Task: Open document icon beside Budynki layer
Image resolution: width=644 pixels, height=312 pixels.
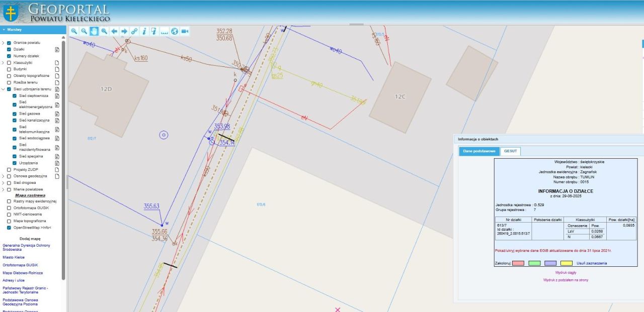Action: (57, 69)
